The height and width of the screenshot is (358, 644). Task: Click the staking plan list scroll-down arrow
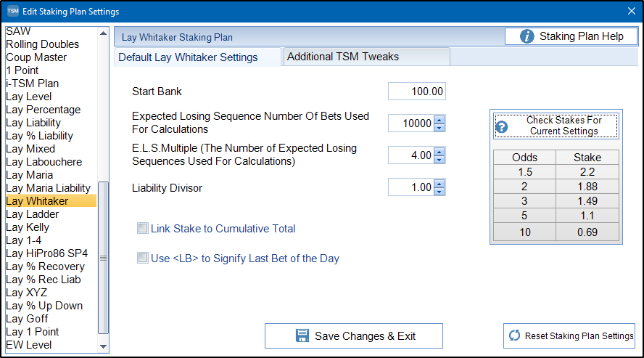[103, 346]
